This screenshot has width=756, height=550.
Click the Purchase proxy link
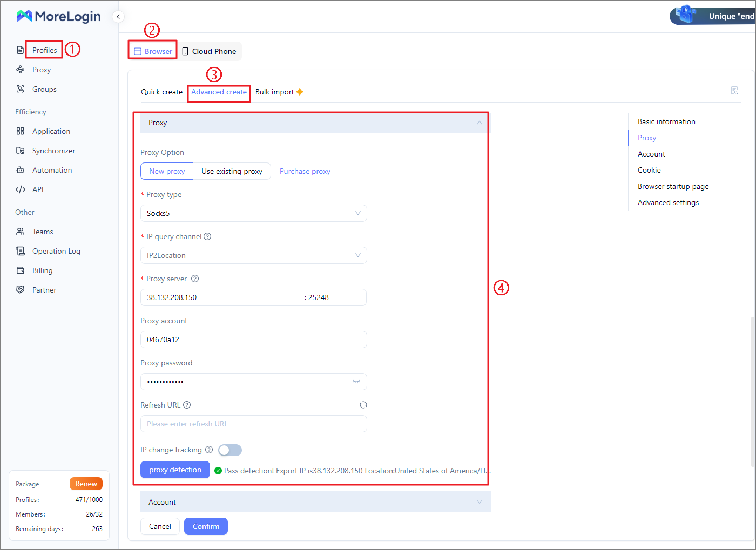[x=305, y=171]
